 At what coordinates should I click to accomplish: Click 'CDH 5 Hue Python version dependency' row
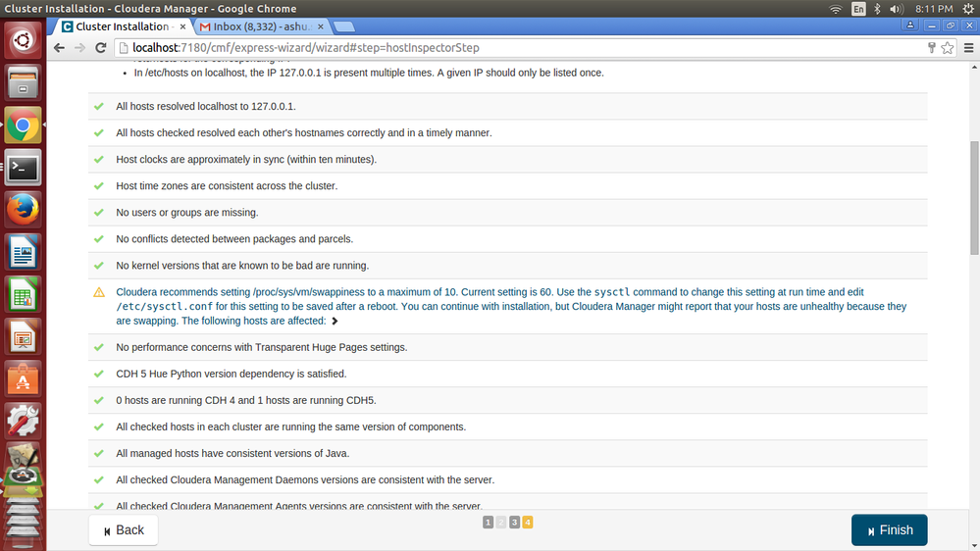(x=507, y=374)
